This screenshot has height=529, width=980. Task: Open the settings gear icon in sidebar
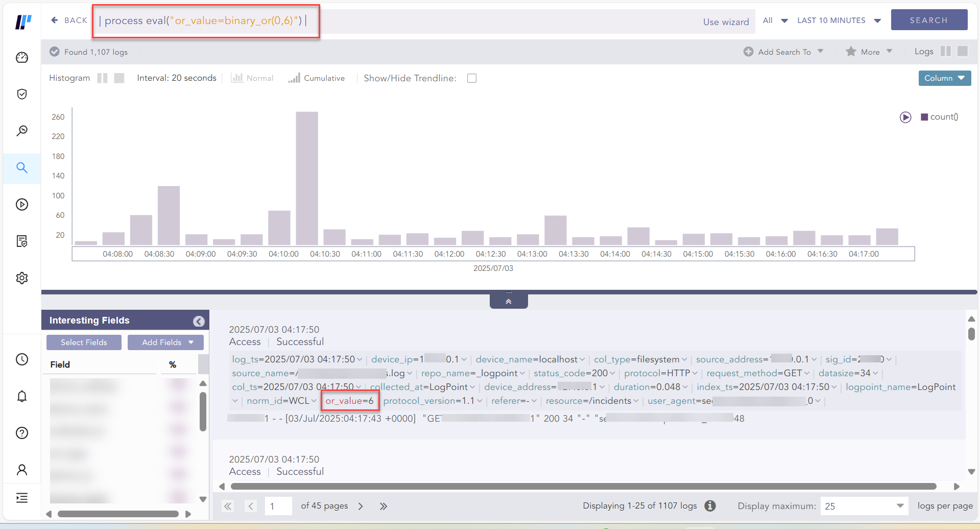[x=22, y=278]
